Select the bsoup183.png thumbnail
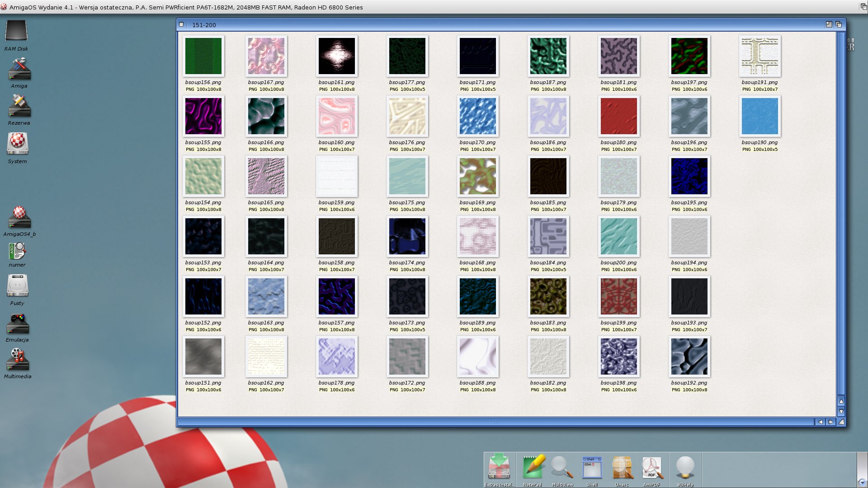Image resolution: width=868 pixels, height=488 pixels. (548, 296)
